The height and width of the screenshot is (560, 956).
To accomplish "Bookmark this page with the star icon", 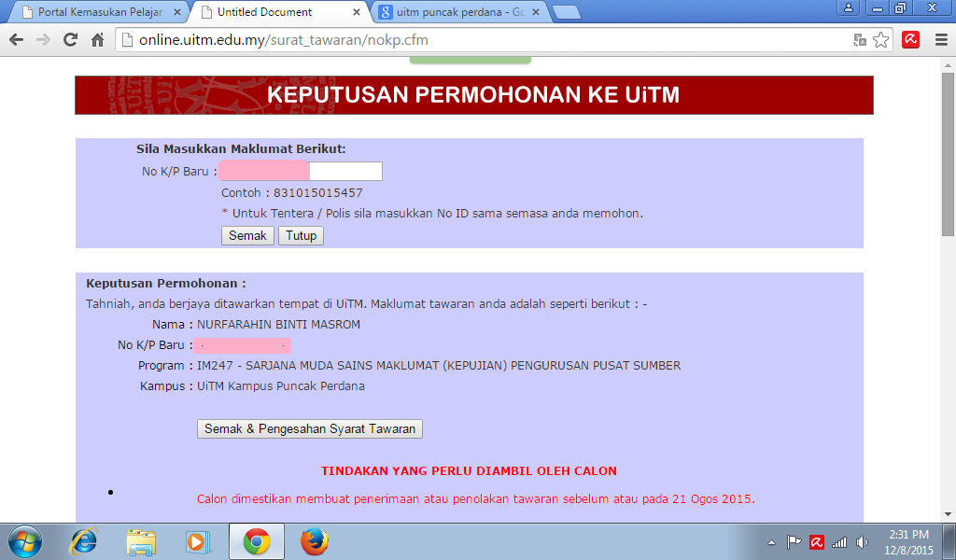I will point(880,40).
